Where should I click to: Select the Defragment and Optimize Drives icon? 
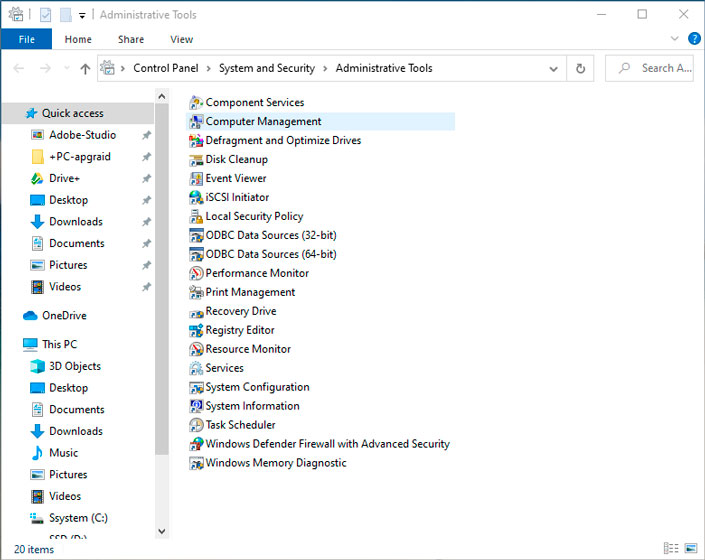coord(196,140)
